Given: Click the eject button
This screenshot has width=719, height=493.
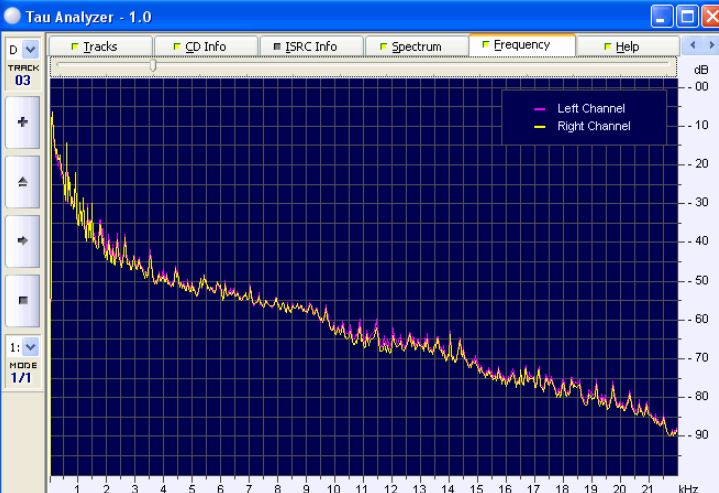Looking at the screenshot, I should point(22,182).
